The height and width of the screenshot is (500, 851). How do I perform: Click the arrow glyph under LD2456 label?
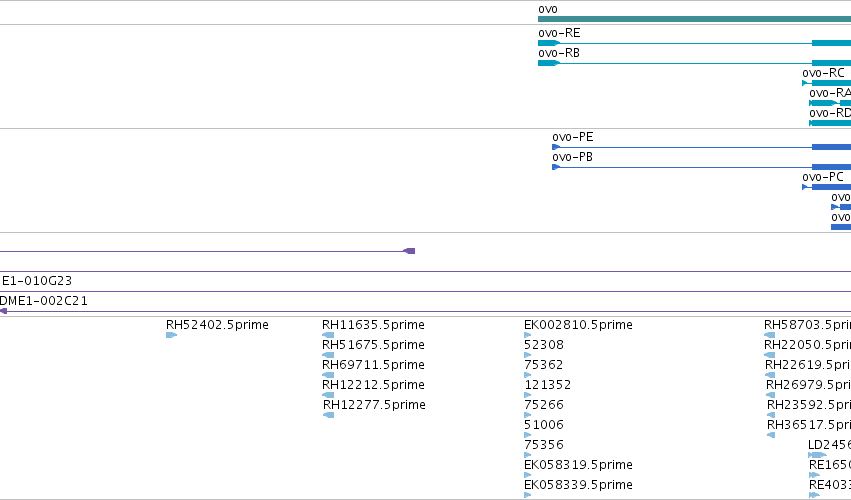pyautogui.click(x=817, y=455)
